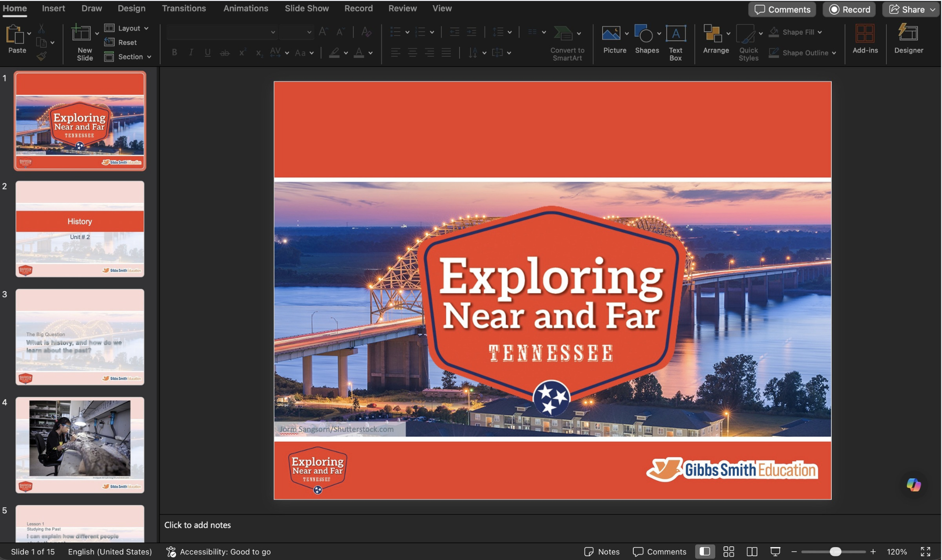Toggle Subscript formatting
Image resolution: width=942 pixels, height=560 pixels.
coord(259,52)
